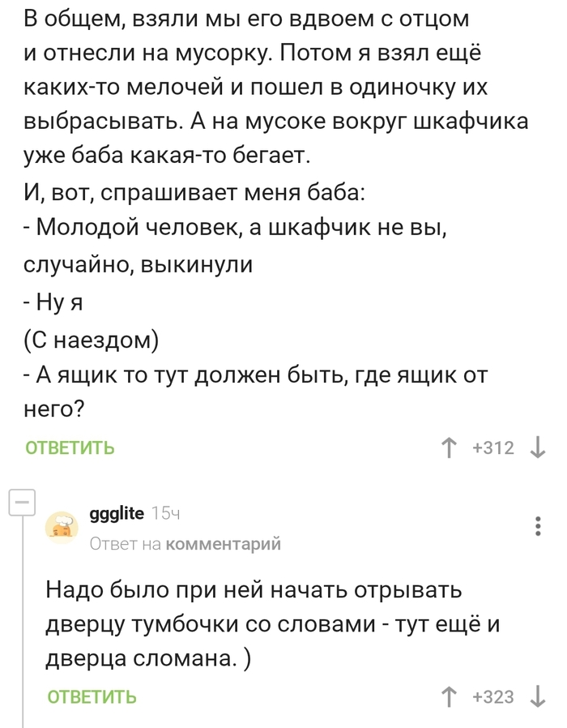567x728 pixels.
Task: Upvote ggglite's reply
Action: (447, 697)
